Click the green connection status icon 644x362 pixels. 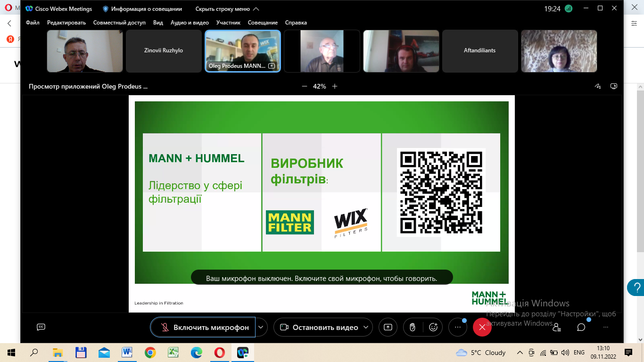569,8
